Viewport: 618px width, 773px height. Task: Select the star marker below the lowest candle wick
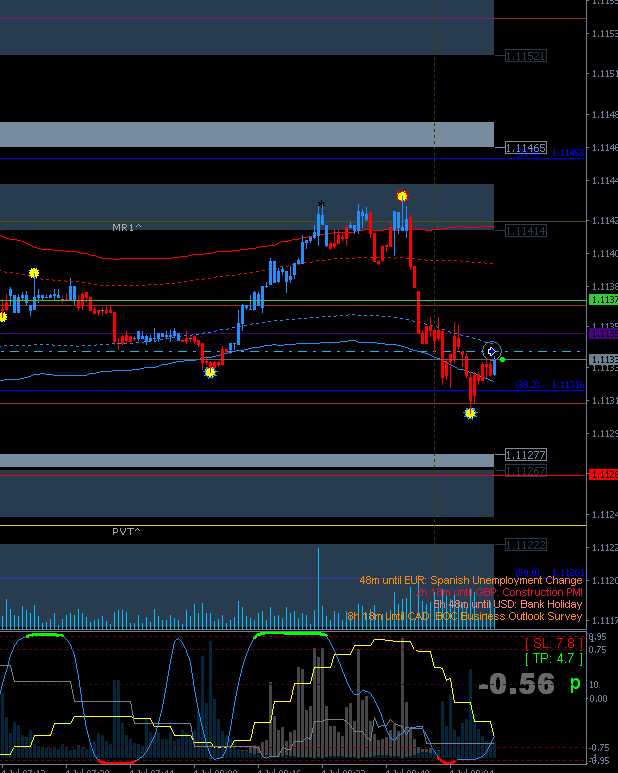point(470,413)
